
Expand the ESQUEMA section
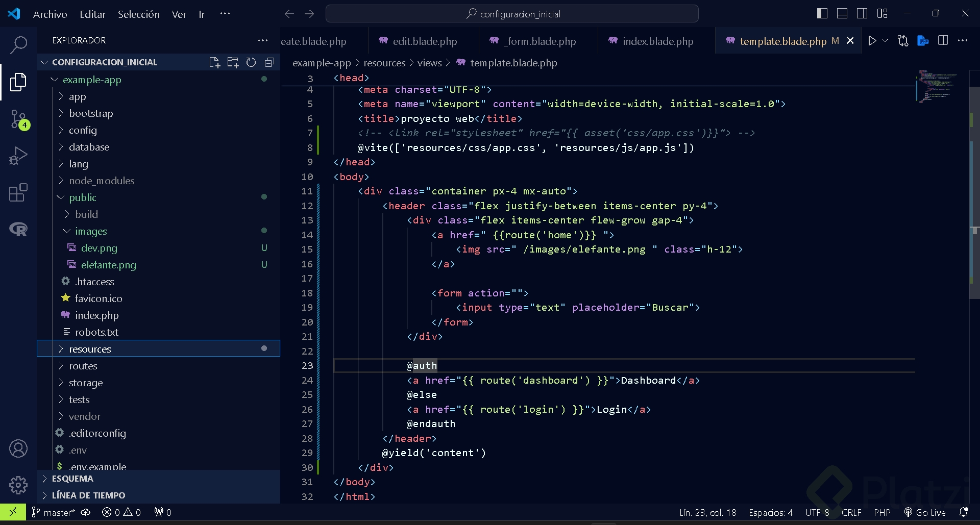pos(72,479)
